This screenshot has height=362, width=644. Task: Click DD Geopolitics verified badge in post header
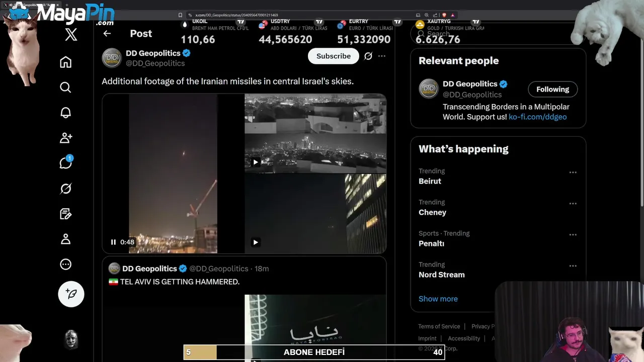tap(186, 53)
